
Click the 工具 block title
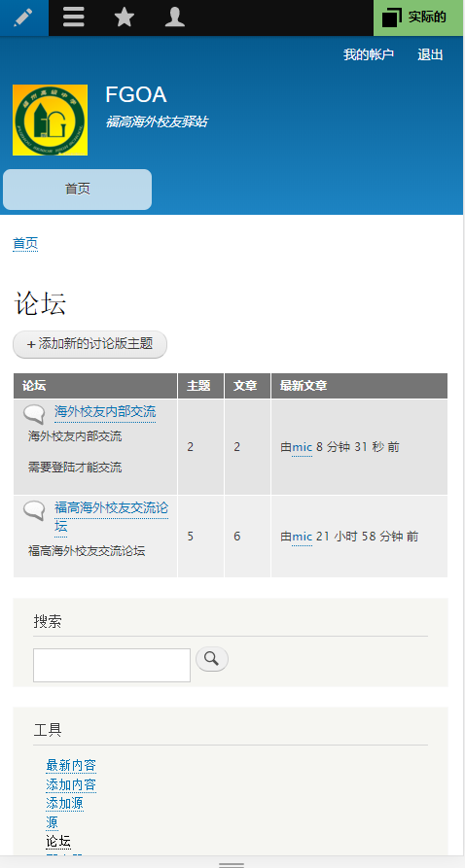pos(47,730)
